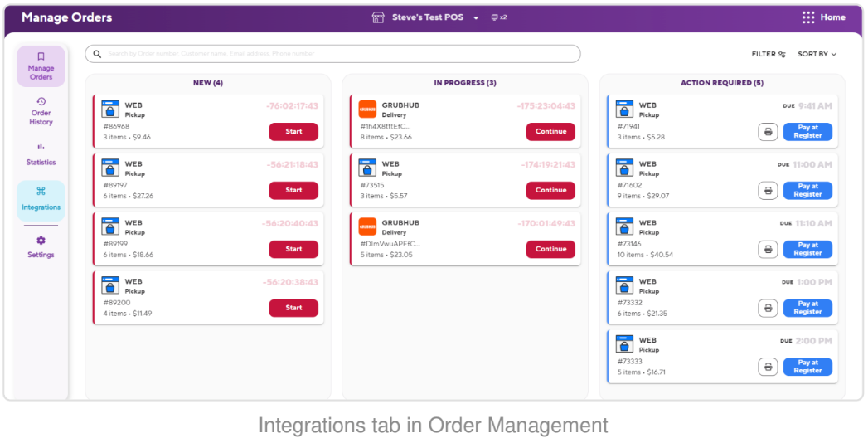
Task: Click the NEW (4) column header
Action: [x=208, y=83]
